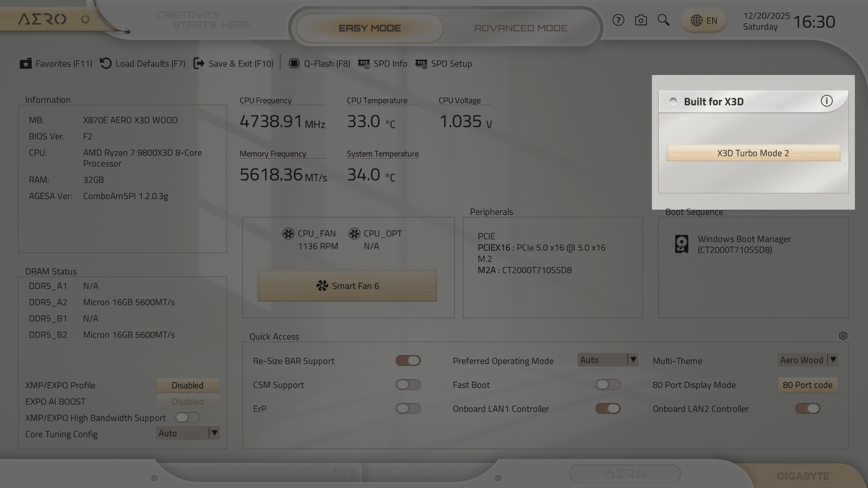868x488 pixels.
Task: Disable the Onboard LAN1 Controller
Action: pos(608,408)
